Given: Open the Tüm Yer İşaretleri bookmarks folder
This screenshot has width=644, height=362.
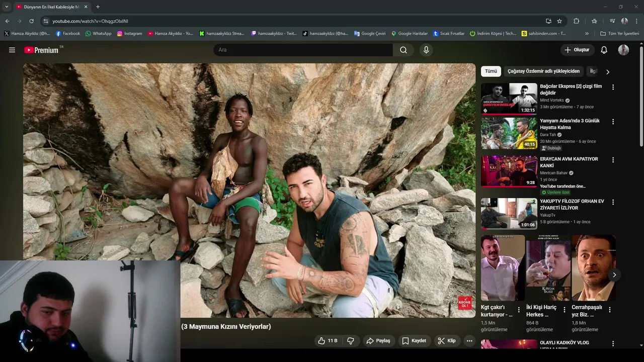Looking at the screenshot, I should tap(619, 34).
